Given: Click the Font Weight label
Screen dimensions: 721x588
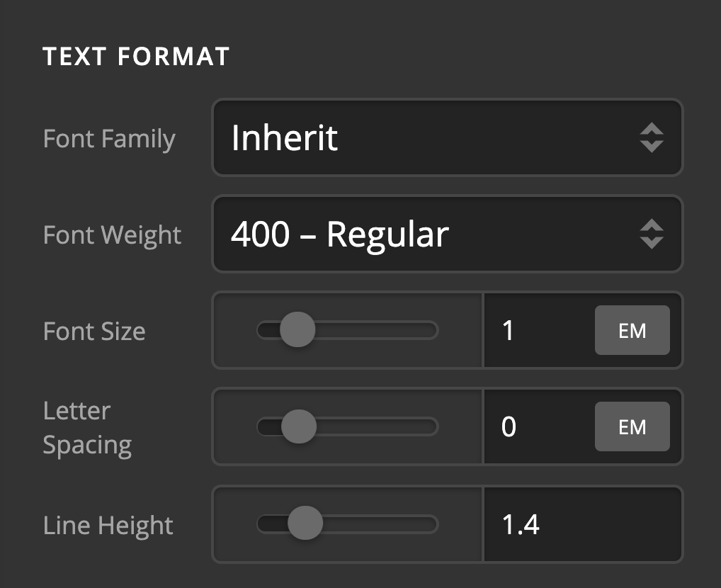Looking at the screenshot, I should click(112, 234).
